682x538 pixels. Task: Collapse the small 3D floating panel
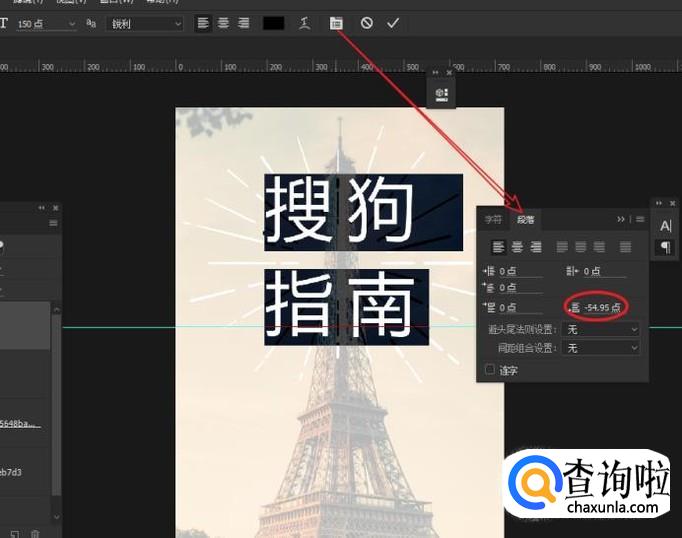tap(435, 73)
